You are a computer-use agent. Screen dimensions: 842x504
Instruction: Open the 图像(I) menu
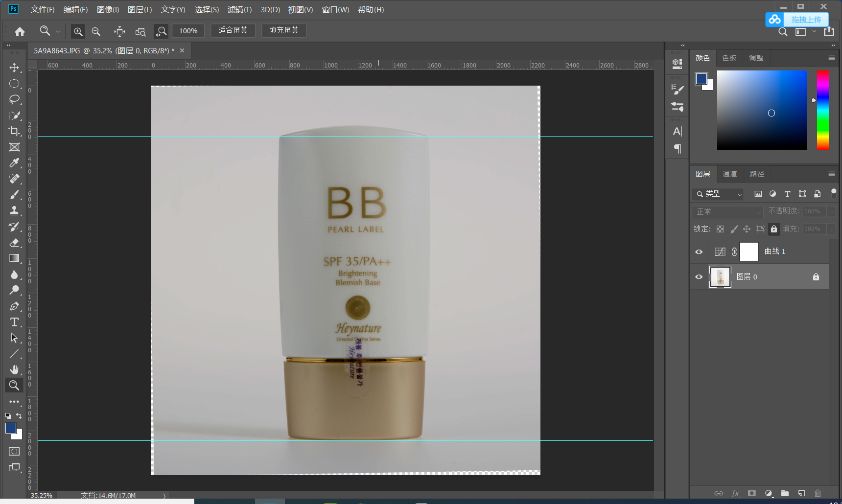point(108,10)
